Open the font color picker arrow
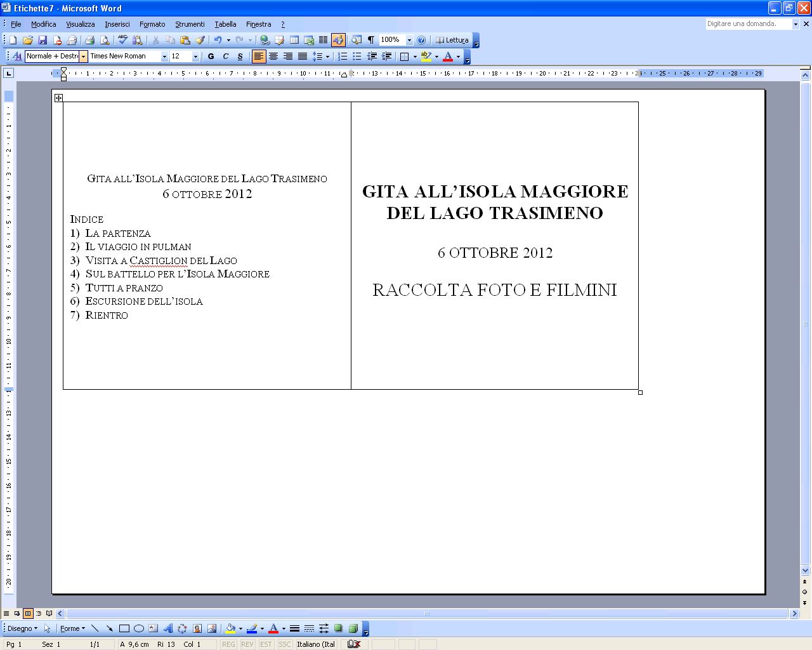The height and width of the screenshot is (650, 812). [x=457, y=56]
